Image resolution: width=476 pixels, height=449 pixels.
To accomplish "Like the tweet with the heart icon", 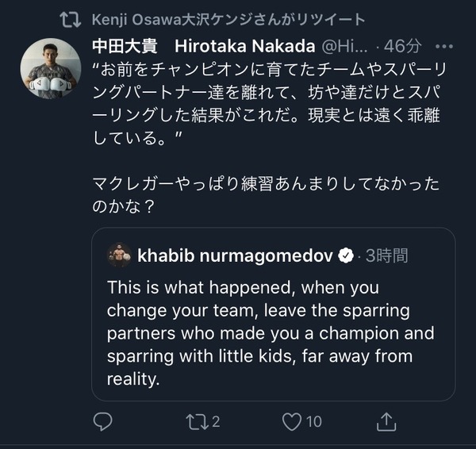I will (x=293, y=421).
